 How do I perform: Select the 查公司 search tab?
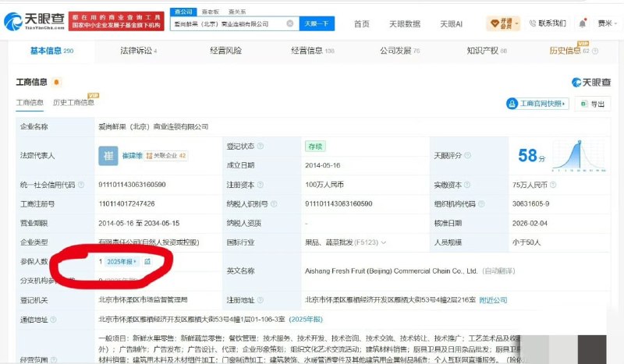(x=183, y=12)
